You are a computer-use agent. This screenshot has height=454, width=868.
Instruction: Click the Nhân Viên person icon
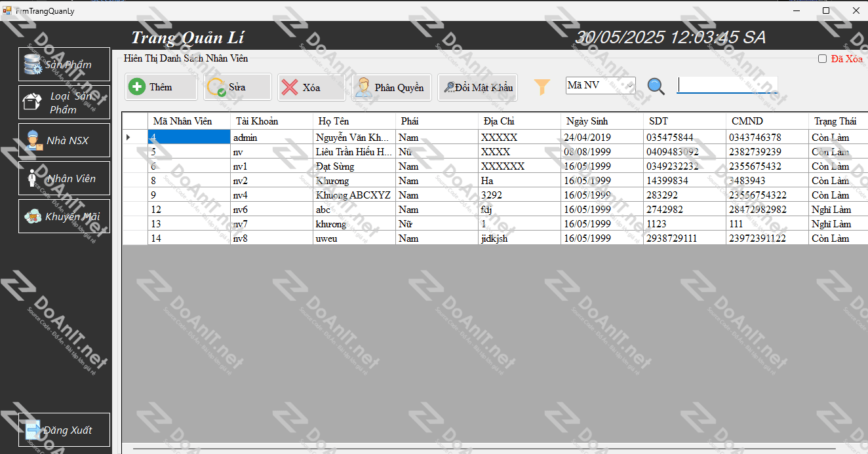[32, 178]
